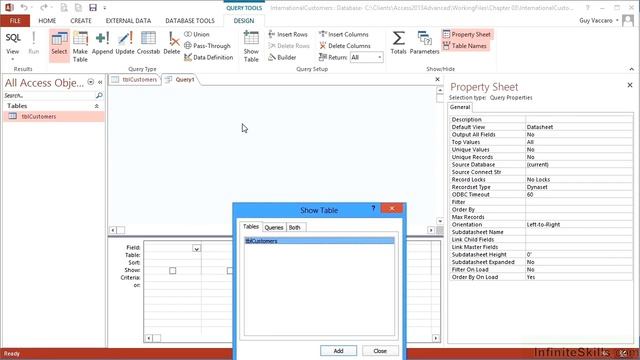Click right arrow of design grid scrollbar
This screenshot has width=640, height=360.
point(436,338)
